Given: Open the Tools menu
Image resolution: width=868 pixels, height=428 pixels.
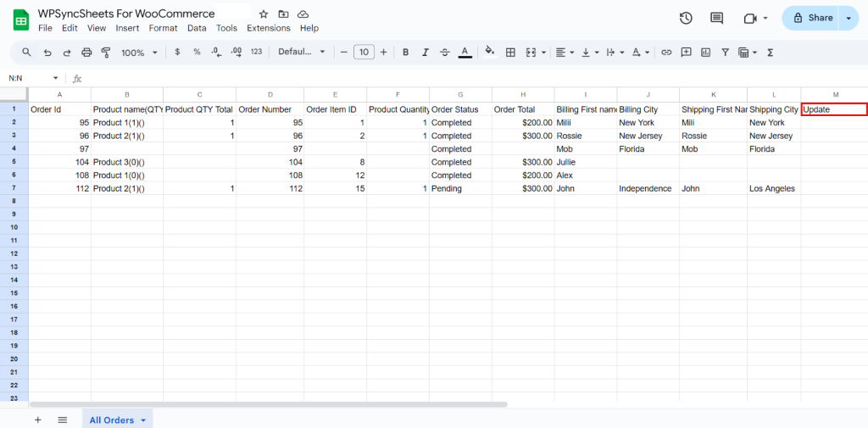Looking at the screenshot, I should 226,28.
